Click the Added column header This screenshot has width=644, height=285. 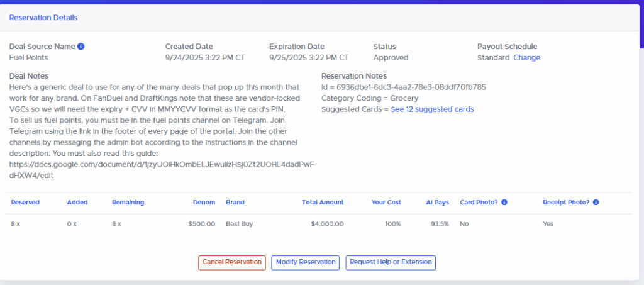pos(77,203)
